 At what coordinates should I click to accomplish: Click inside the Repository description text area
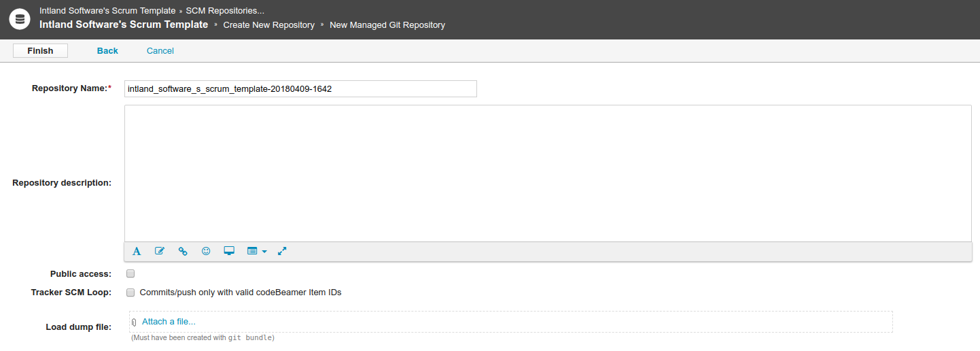548,173
